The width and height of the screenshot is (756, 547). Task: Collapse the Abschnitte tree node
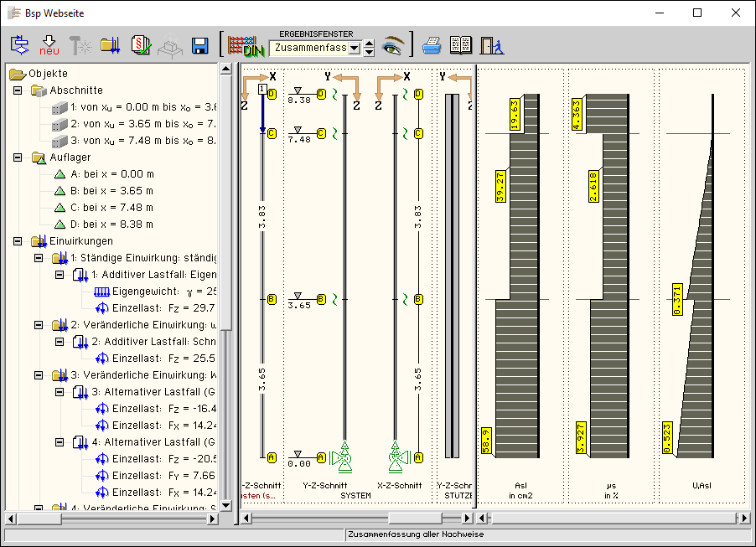pos(18,90)
